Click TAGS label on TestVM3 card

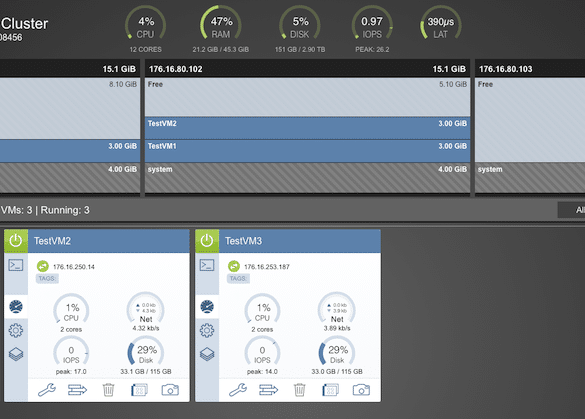tap(238, 278)
